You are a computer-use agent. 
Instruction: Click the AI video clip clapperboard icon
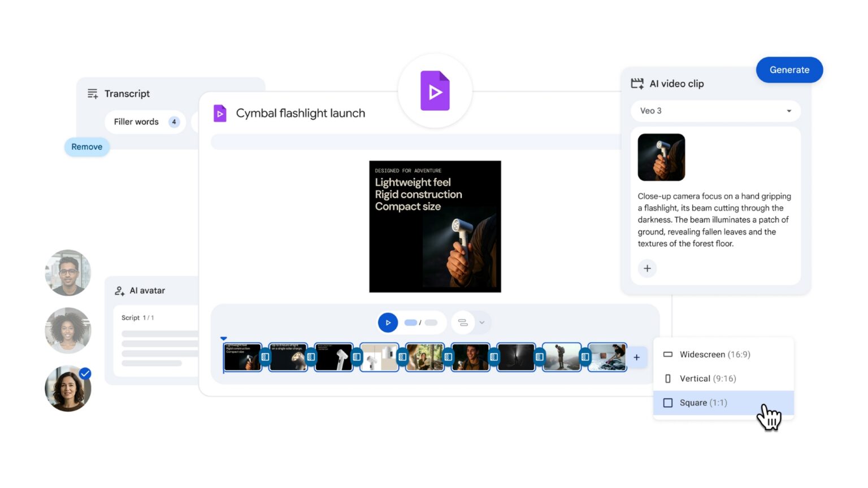point(637,82)
